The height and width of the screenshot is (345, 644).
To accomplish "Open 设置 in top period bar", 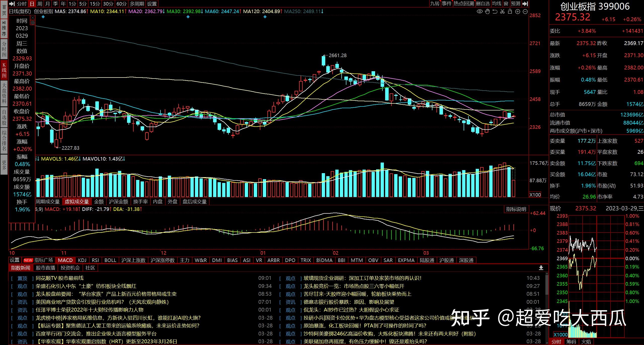I will coord(152,4).
